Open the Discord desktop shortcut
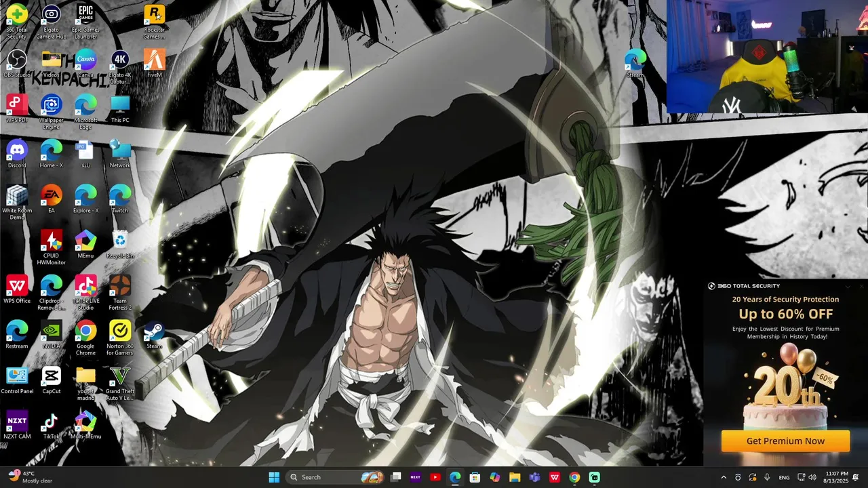The width and height of the screenshot is (868, 488). pos(17,155)
